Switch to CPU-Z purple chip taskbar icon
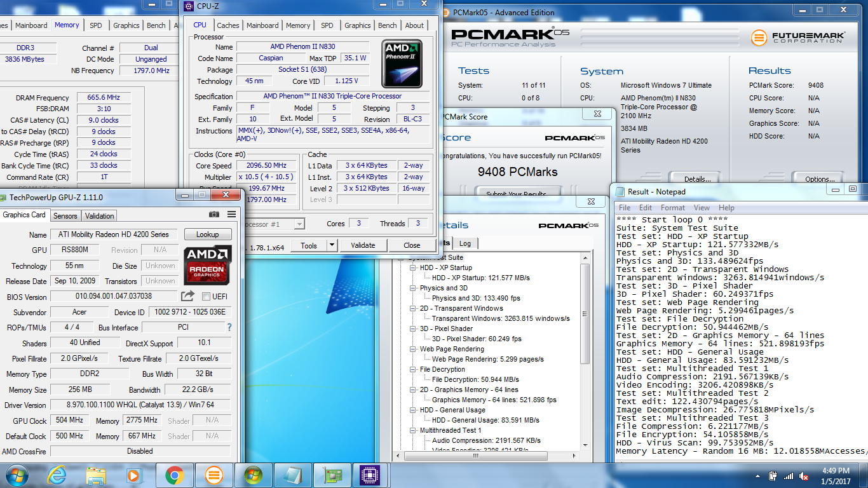The image size is (868, 488). click(370, 475)
